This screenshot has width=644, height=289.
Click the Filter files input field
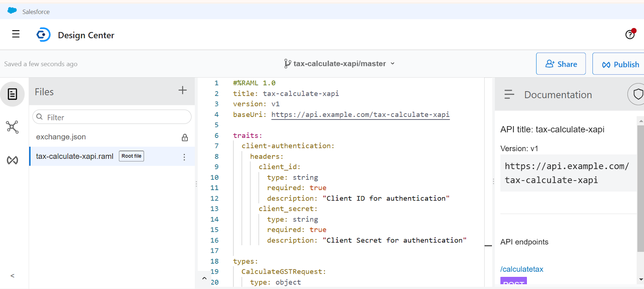click(112, 117)
